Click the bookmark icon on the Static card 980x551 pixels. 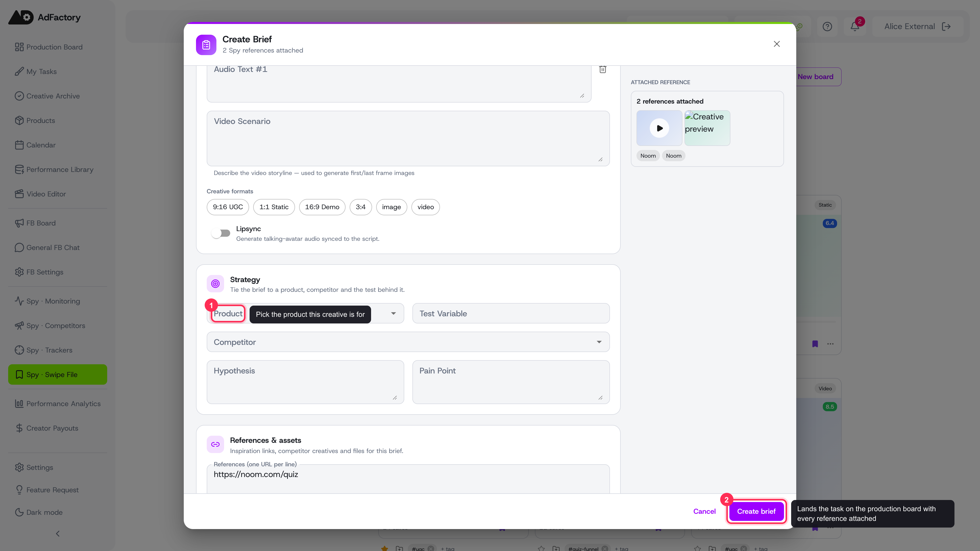[x=815, y=344]
